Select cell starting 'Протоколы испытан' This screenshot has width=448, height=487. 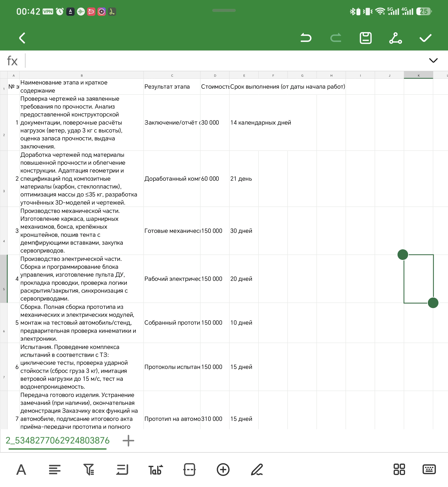tap(172, 367)
